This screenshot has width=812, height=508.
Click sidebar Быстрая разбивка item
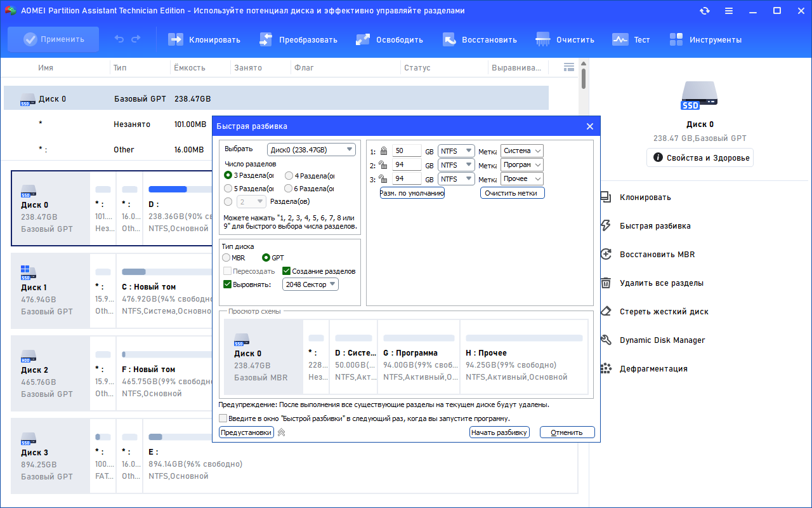pyautogui.click(x=646, y=226)
